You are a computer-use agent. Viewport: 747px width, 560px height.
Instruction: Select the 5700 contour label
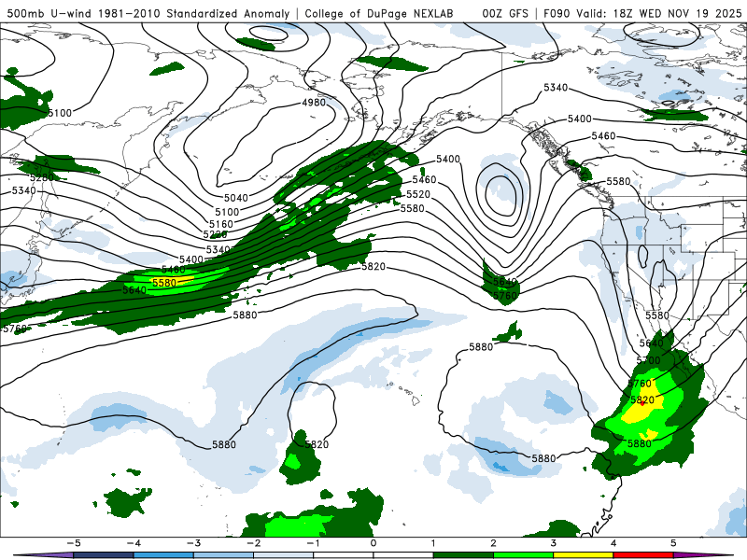648,360
